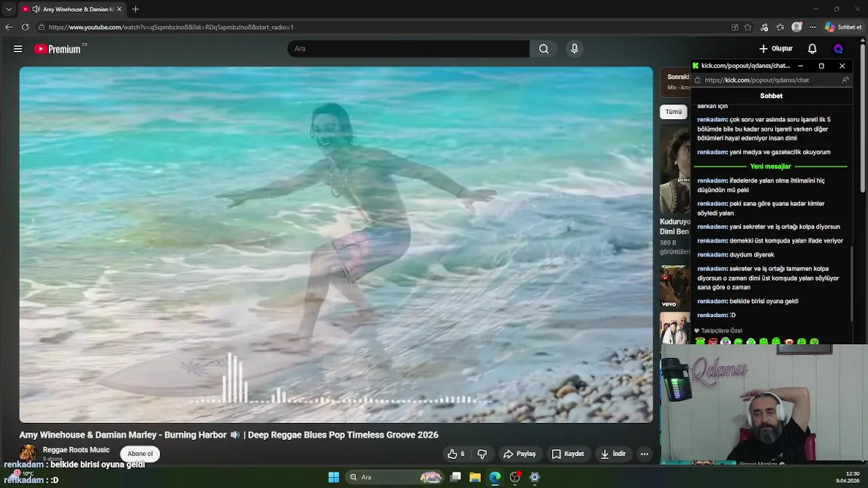The width and height of the screenshot is (868, 488).
Task: Click the Sohbet chat header
Action: (x=771, y=96)
